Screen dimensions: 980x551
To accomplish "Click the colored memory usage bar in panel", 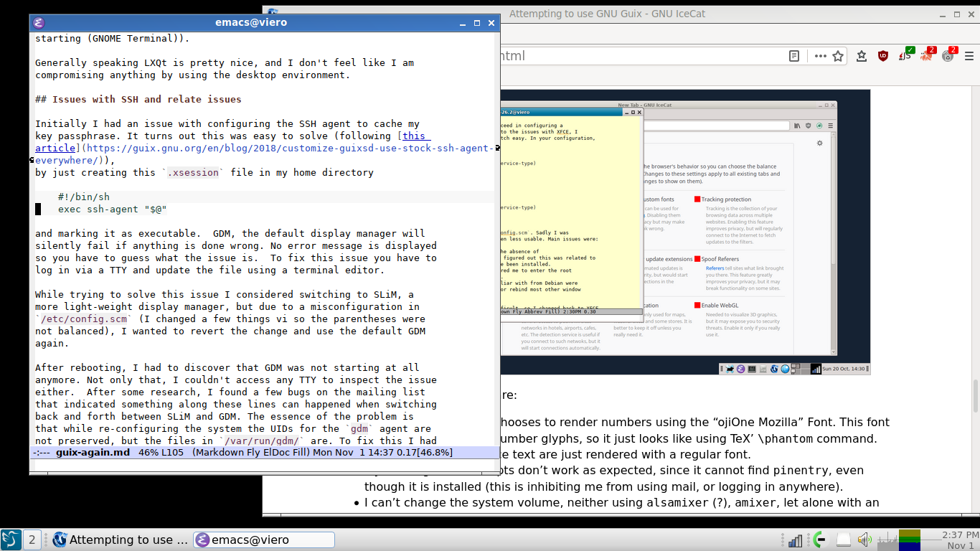I will [910, 540].
